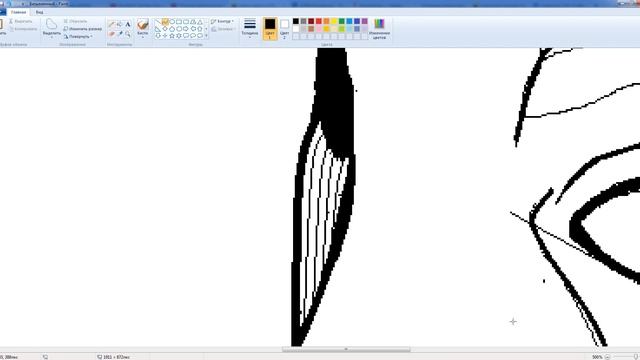Open Edit colors (Изменение цветов)
640x360 pixels.
click(x=379, y=29)
